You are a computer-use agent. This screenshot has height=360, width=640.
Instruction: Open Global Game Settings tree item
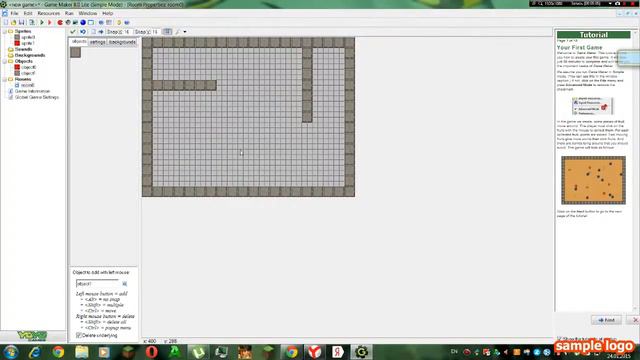click(37, 97)
